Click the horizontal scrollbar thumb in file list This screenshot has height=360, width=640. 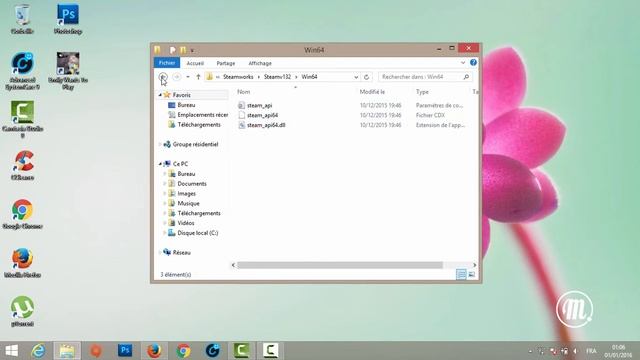click(x=340, y=265)
